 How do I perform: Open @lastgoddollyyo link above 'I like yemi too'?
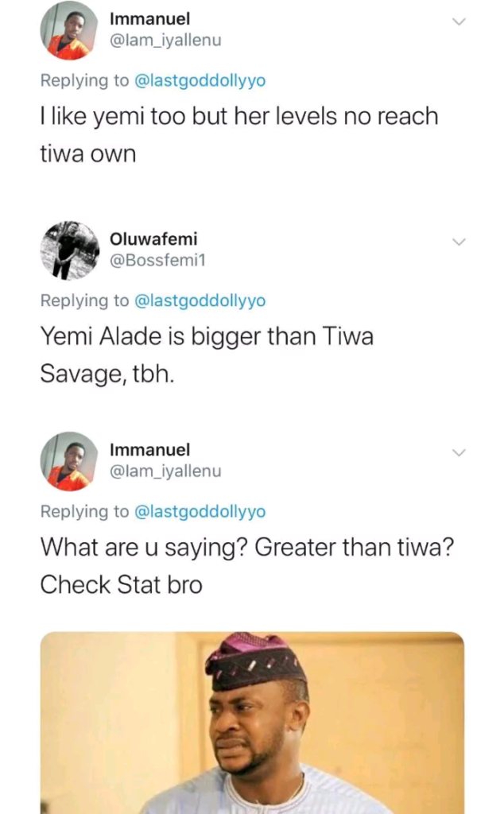point(199,80)
